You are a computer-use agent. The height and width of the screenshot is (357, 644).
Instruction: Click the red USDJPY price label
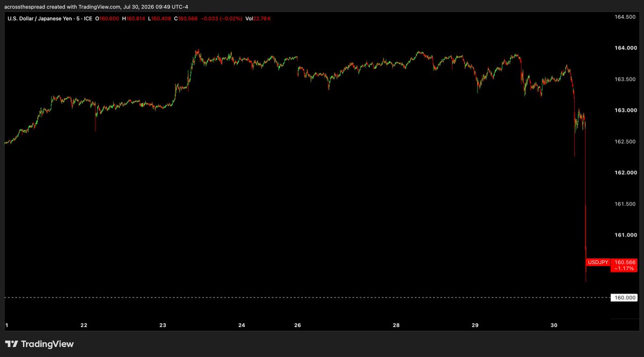pyautogui.click(x=598, y=262)
